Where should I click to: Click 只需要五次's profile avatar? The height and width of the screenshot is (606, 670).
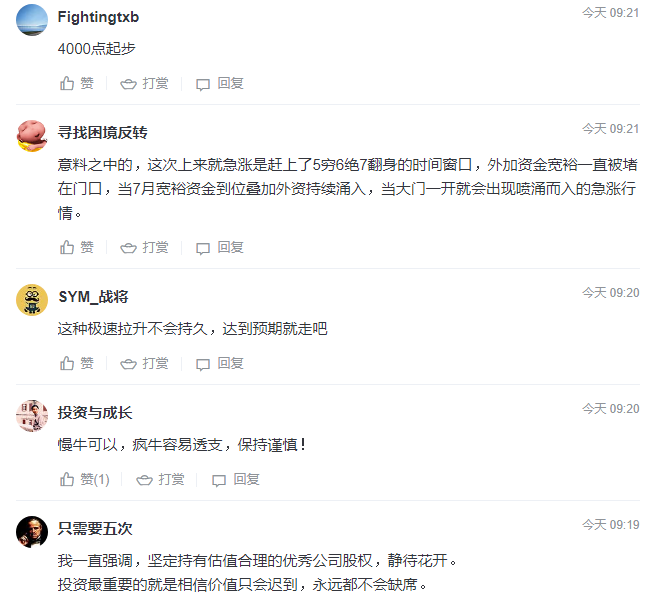tap(32, 530)
